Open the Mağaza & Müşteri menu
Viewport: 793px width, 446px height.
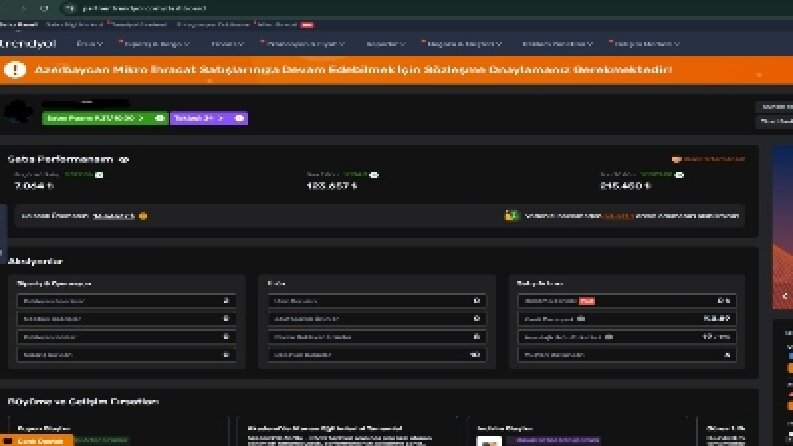464,44
